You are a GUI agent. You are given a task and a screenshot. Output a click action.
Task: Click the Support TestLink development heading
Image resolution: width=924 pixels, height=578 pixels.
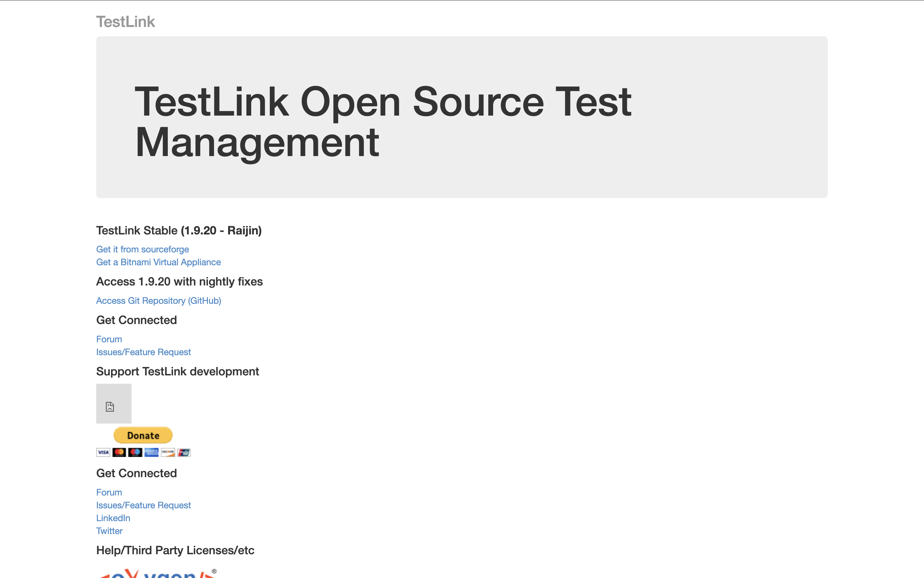point(177,372)
